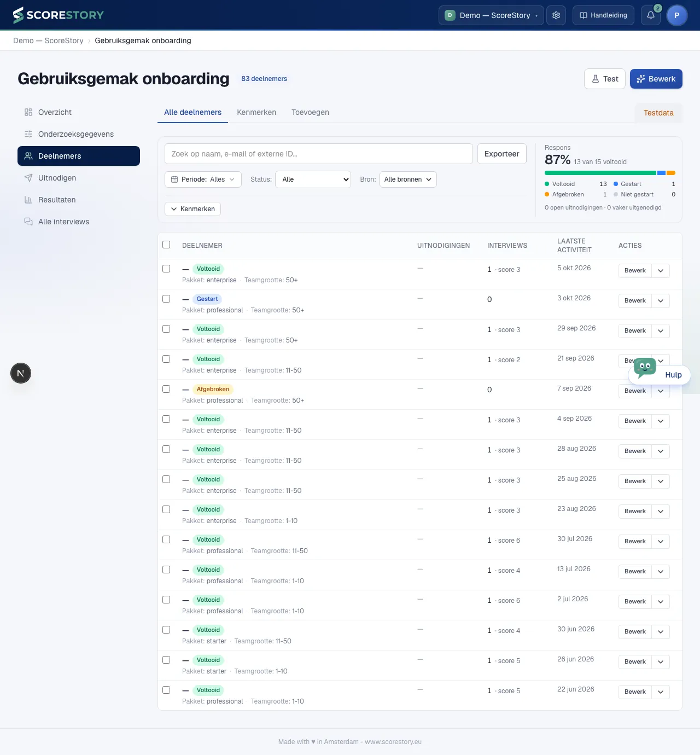The width and height of the screenshot is (700, 755).
Task: Click the Uitnodigen paper plane icon
Action: click(28, 178)
